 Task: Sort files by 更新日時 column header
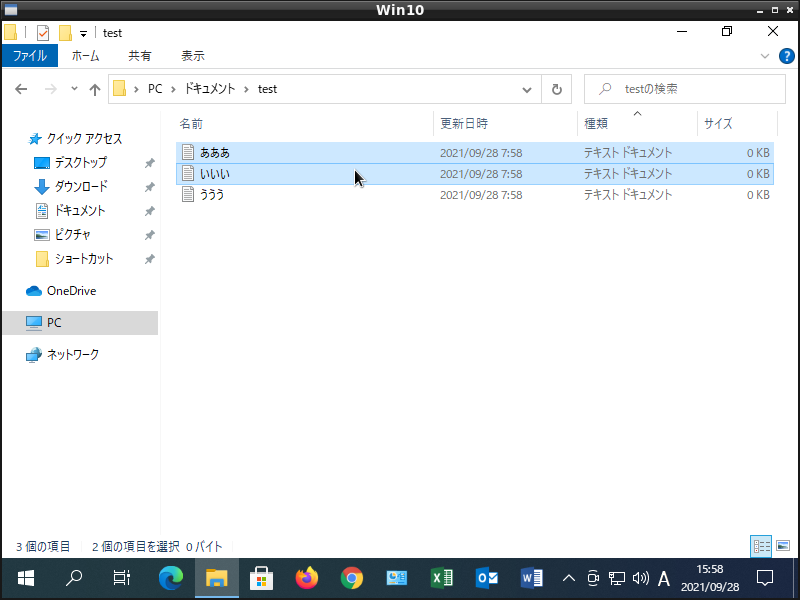tap(464, 124)
